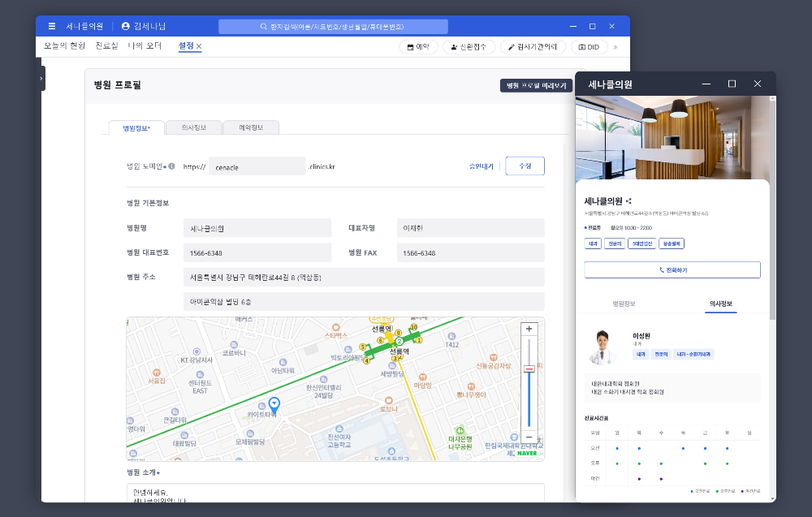This screenshot has width=812, height=517.
Task: Expand the collapsed left side panel arrow
Action: 41,79
